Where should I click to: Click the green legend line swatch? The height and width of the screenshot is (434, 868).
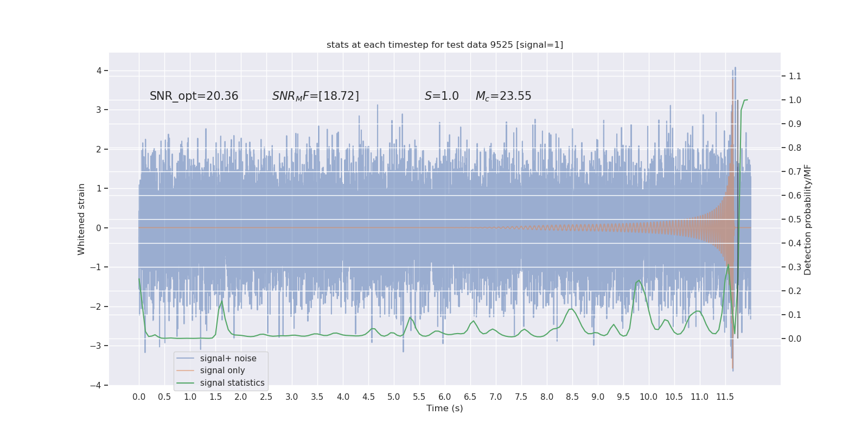click(186, 383)
